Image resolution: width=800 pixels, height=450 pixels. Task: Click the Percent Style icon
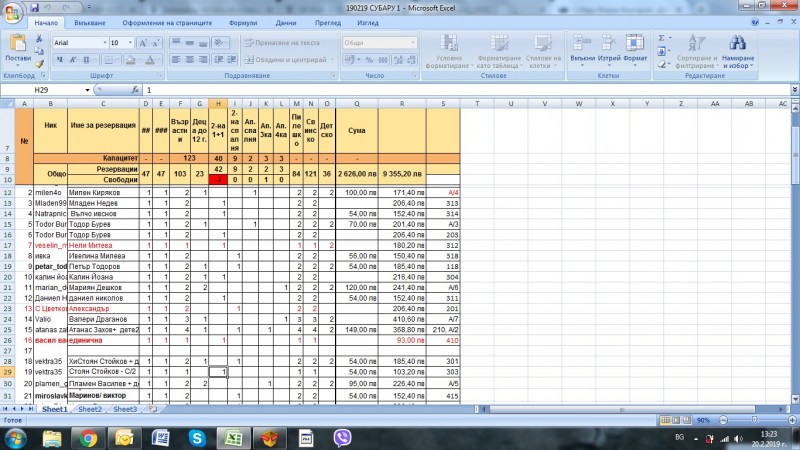coord(369,60)
